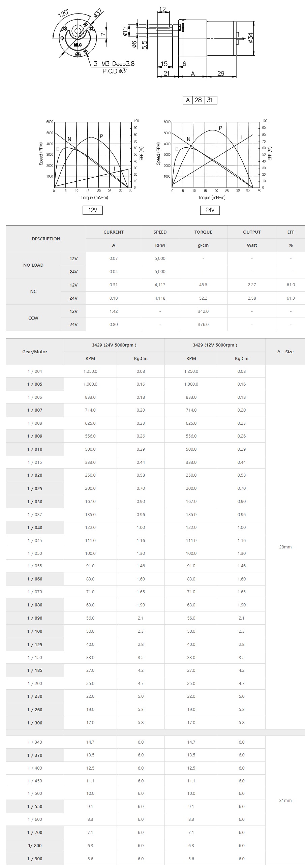Click the 1 / 900 gear ratio label

point(35,859)
